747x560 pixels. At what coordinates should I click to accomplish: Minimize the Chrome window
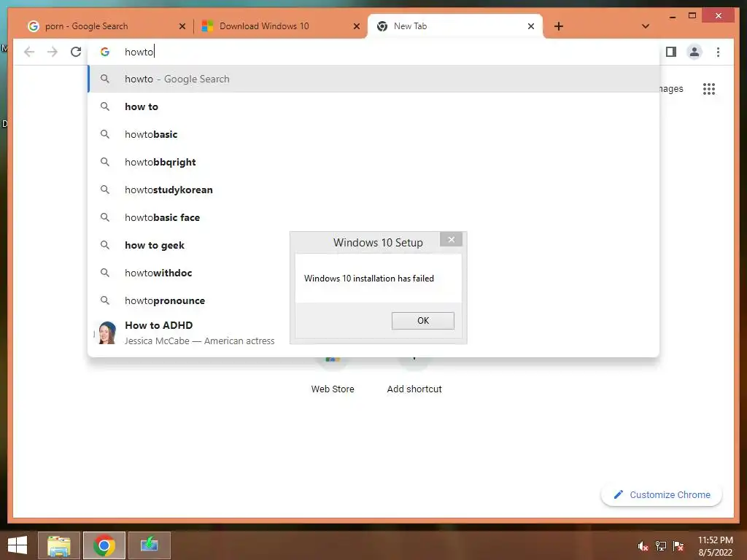click(x=672, y=17)
